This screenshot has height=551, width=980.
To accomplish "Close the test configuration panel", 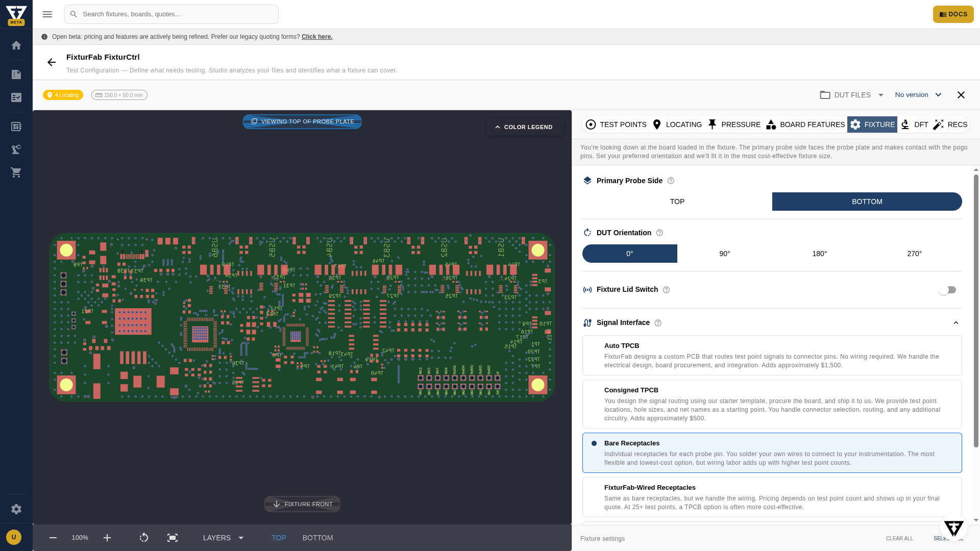I will 961,95.
